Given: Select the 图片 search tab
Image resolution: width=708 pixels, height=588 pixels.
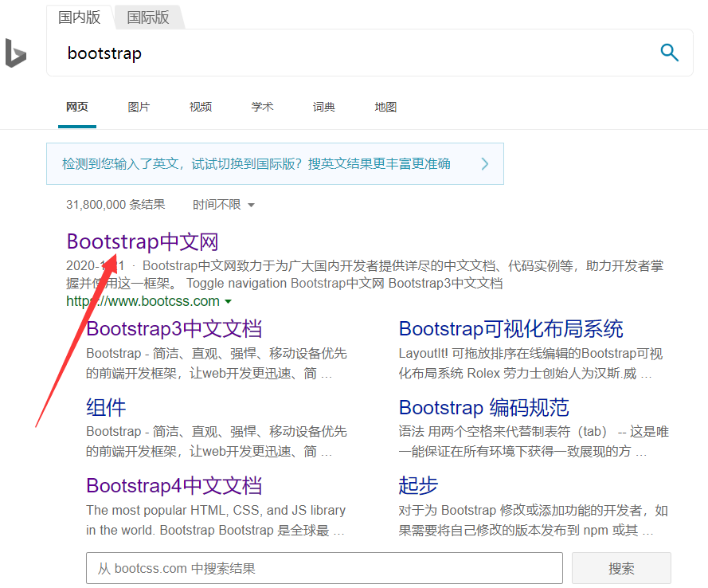Looking at the screenshot, I should (139, 107).
